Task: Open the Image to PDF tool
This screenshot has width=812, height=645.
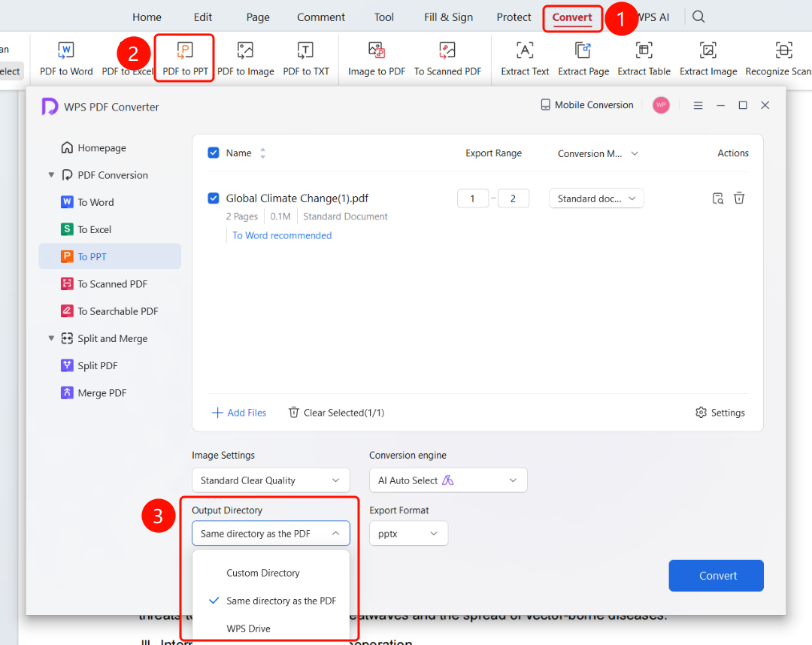Action: coord(377,59)
